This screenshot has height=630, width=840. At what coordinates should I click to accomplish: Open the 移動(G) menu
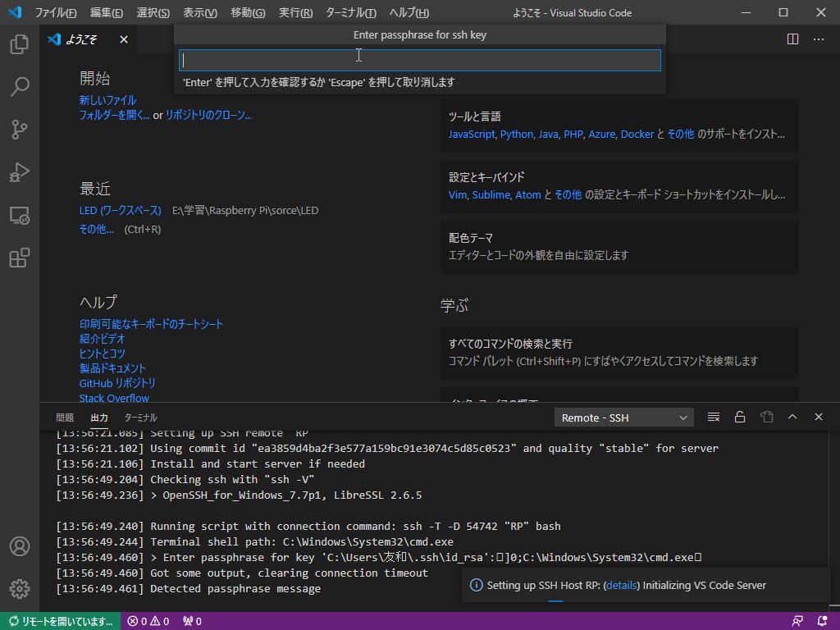[248, 12]
